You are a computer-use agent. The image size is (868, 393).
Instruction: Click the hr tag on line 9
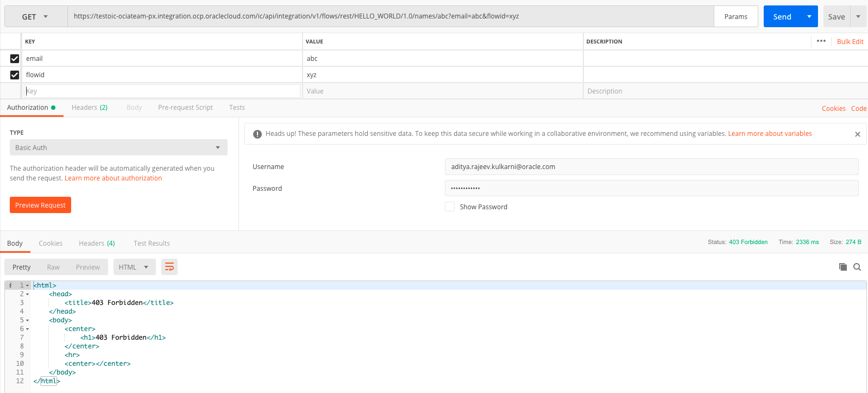[72, 355]
